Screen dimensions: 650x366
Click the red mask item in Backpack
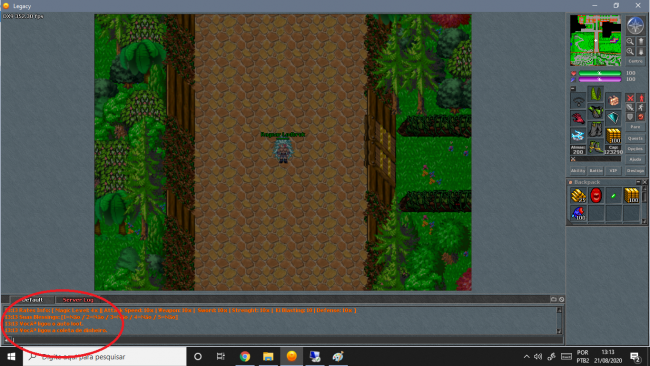pyautogui.click(x=596, y=195)
